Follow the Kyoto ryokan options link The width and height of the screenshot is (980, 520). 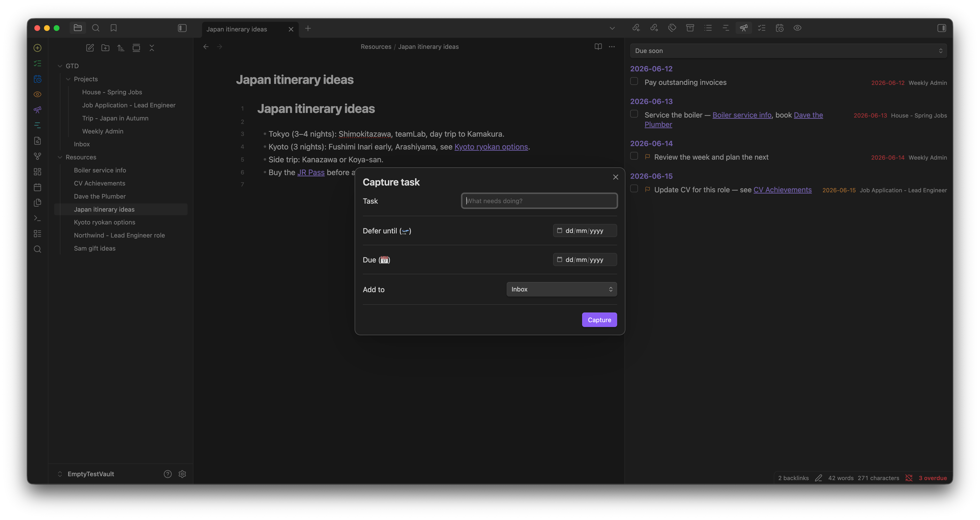(491, 147)
